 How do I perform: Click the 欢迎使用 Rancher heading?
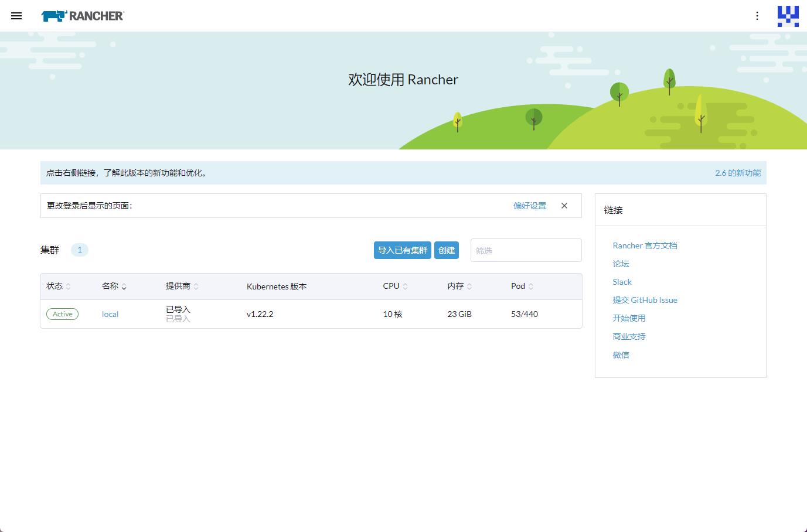403,80
